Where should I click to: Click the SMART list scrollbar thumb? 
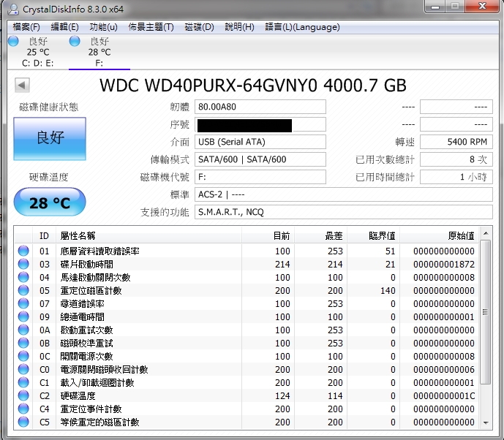(486, 312)
